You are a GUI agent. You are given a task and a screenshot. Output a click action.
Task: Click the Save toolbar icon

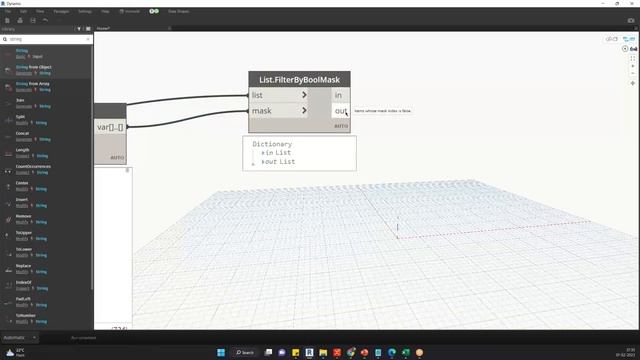[33, 20]
